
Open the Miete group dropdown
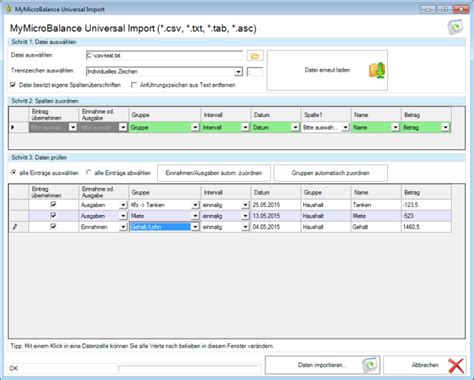pos(195,216)
